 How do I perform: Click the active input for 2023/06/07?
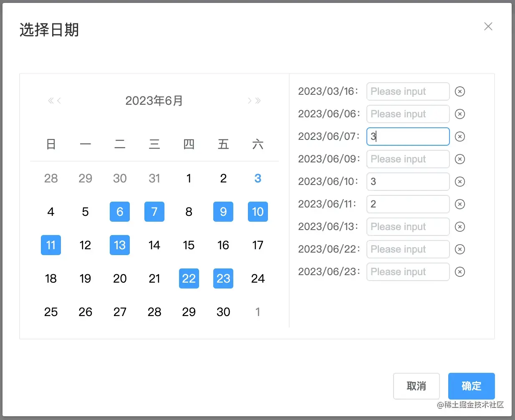click(x=408, y=137)
